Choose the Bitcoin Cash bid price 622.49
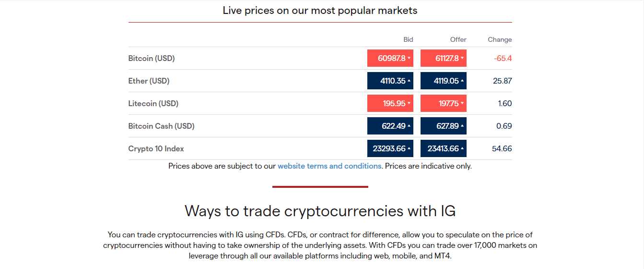This screenshot has width=644, height=269. coord(390,126)
